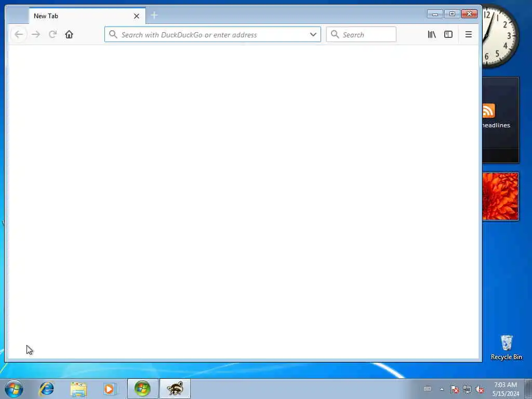Viewport: 532px width, 399px height.
Task: Open the muted volume tray icon
Action: pyautogui.click(x=480, y=389)
